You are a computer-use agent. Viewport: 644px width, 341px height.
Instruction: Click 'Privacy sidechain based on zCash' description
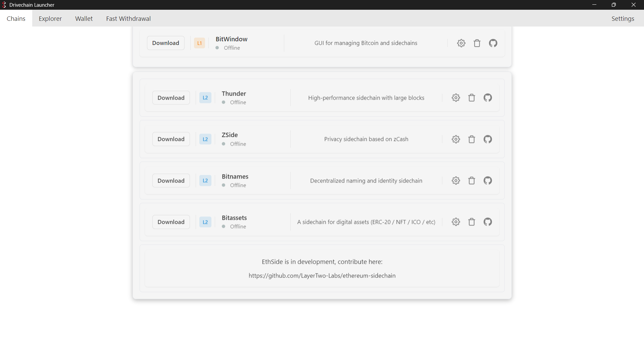(x=366, y=139)
